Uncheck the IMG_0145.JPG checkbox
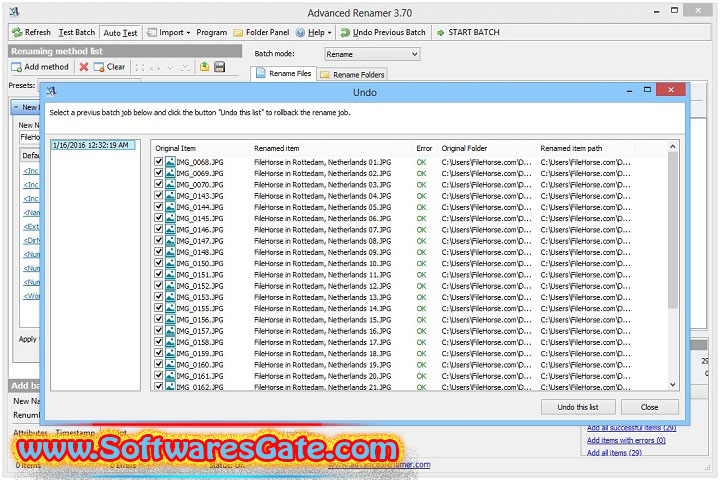Image resolution: width=720 pixels, height=480 pixels. coord(158,218)
